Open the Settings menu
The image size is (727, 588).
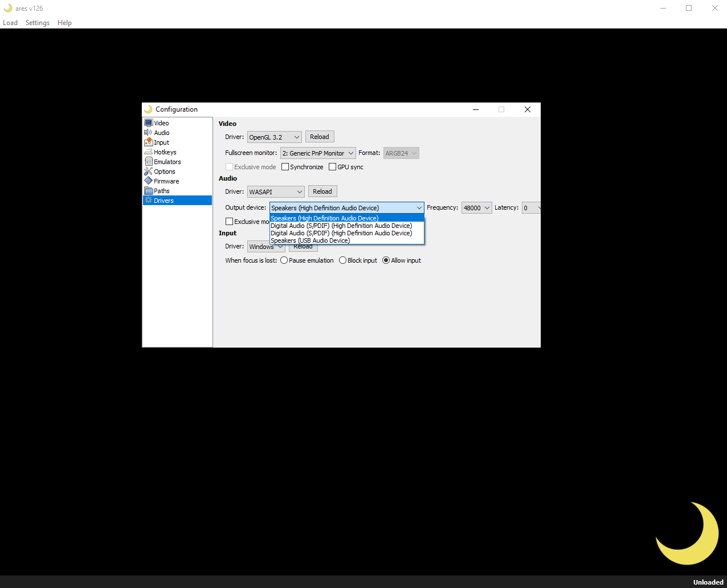coord(38,23)
